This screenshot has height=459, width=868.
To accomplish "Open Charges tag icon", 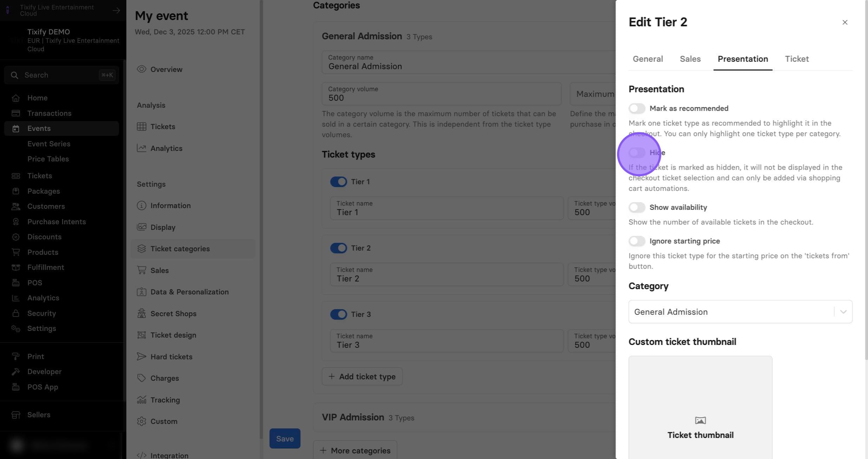I will pyautogui.click(x=141, y=378).
